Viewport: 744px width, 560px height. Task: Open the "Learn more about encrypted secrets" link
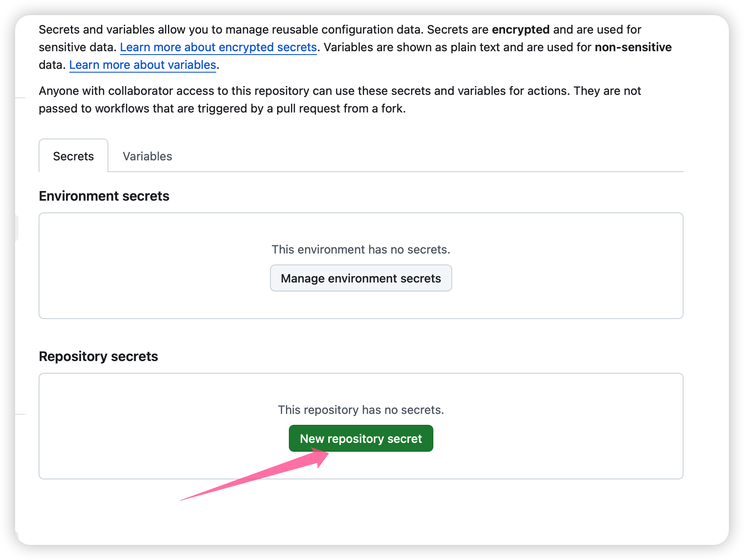point(218,47)
